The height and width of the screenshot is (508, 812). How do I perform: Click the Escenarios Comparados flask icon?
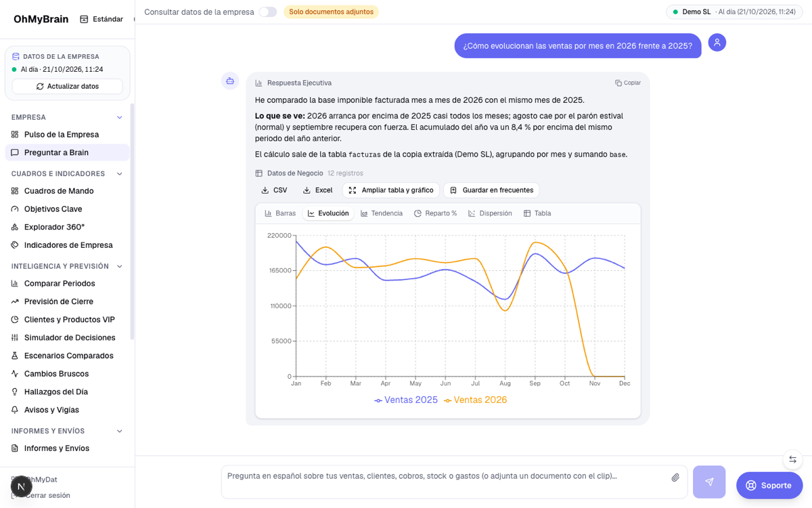tap(15, 356)
